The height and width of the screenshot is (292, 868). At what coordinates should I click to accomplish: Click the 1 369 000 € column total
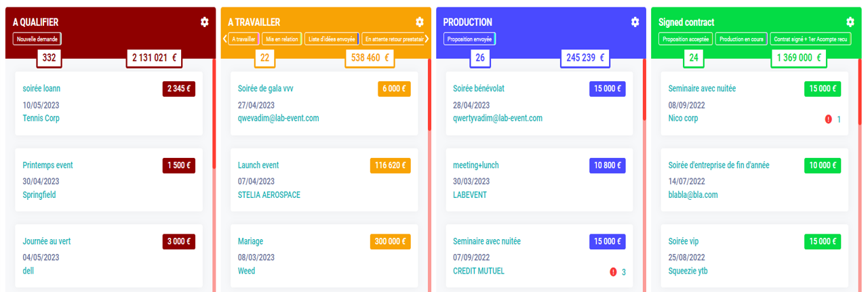[x=799, y=58]
